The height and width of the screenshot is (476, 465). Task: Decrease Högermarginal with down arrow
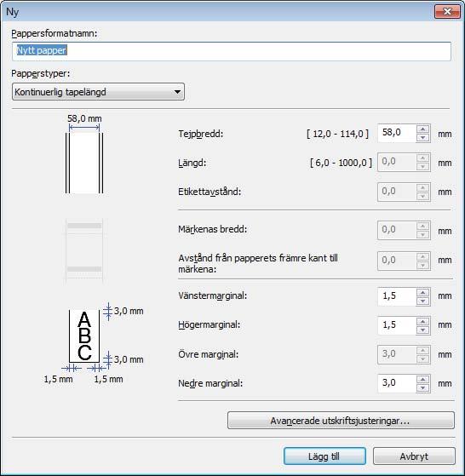click(422, 330)
